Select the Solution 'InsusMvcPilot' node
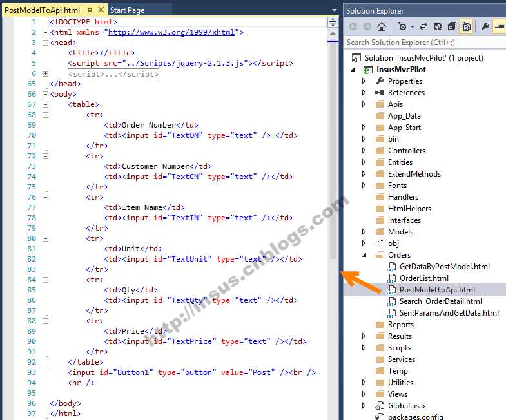The image size is (506, 420). coord(423,58)
